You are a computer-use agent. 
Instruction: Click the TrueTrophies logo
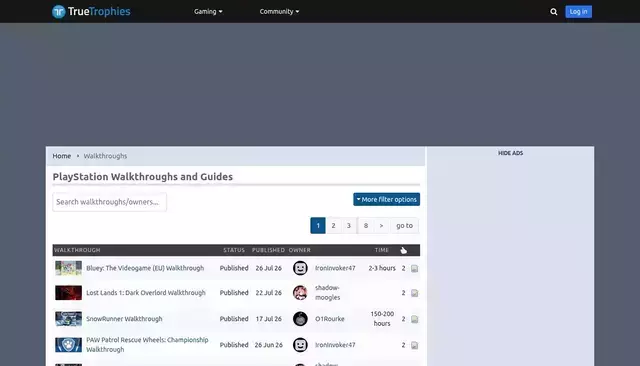(91, 11)
